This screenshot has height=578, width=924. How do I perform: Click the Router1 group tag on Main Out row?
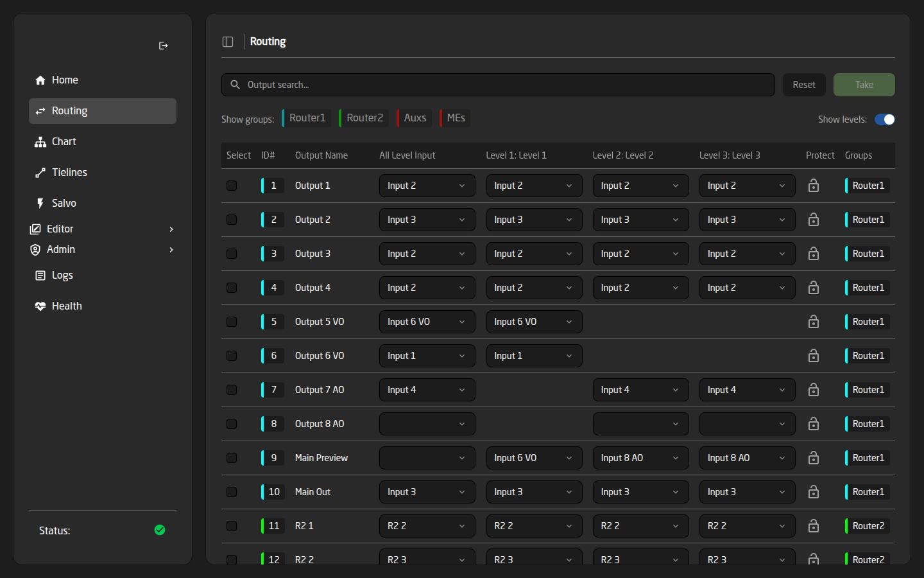pos(868,492)
